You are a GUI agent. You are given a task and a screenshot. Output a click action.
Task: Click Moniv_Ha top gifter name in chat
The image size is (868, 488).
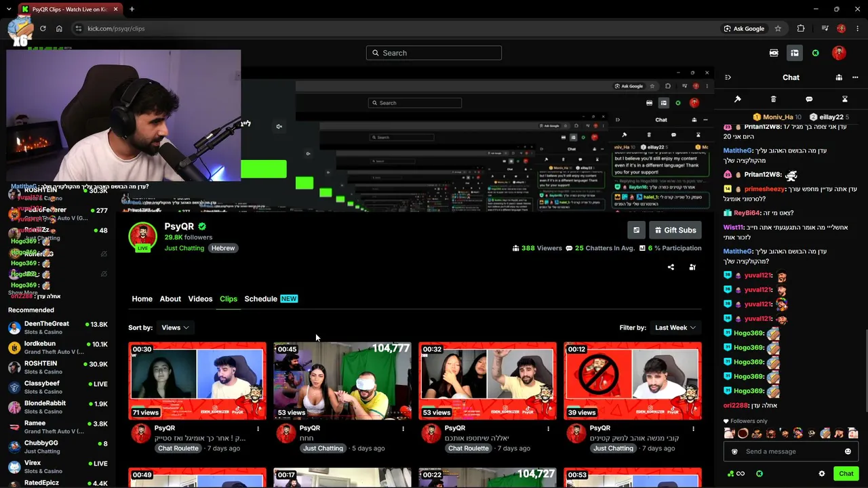[778, 117]
